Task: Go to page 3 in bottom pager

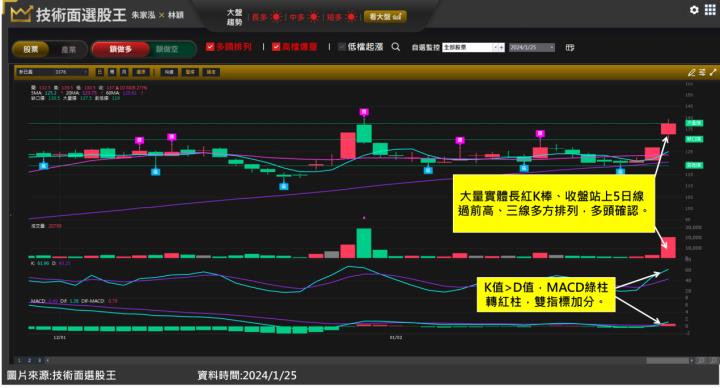Action: (39, 360)
